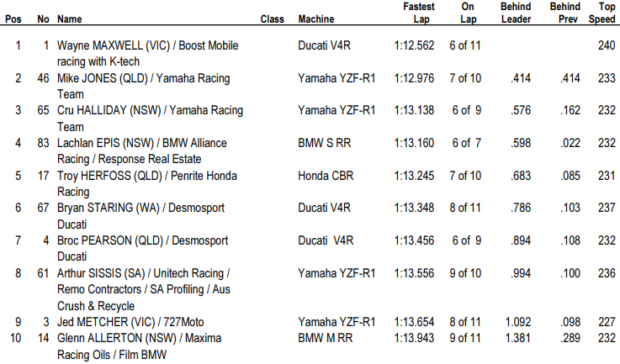Image resolution: width=620 pixels, height=364 pixels.
Task: Select Glenn ALLERTON rider entry
Action: pyautogui.click(x=139, y=346)
